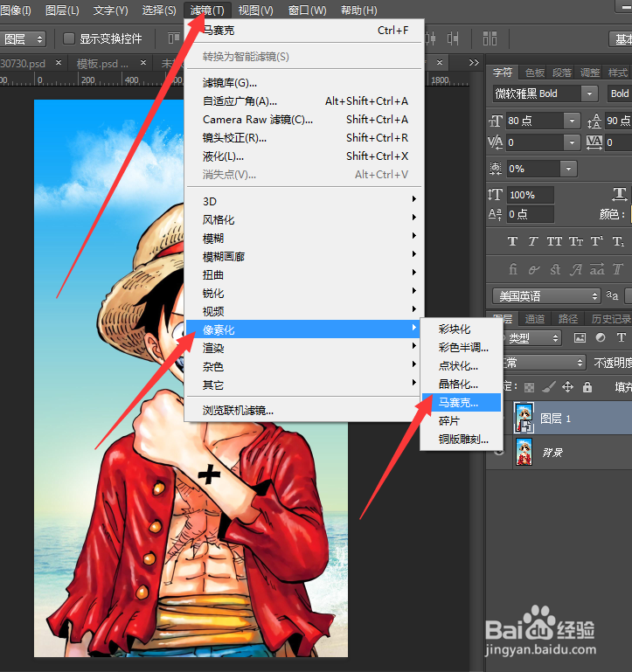This screenshot has width=632, height=672.
Task: Open the 0% tsume dropdown arrow
Action: (x=568, y=169)
